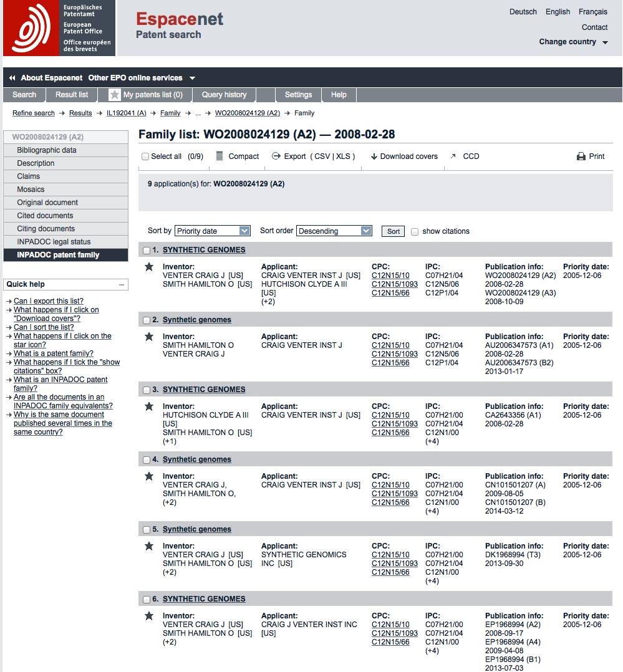
Task: Click the My patents list star icon
Action: [x=115, y=95]
